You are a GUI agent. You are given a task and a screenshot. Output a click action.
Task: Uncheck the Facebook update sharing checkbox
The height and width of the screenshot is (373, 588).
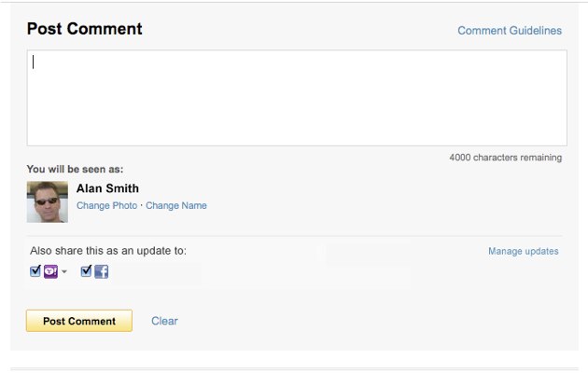[x=86, y=271]
